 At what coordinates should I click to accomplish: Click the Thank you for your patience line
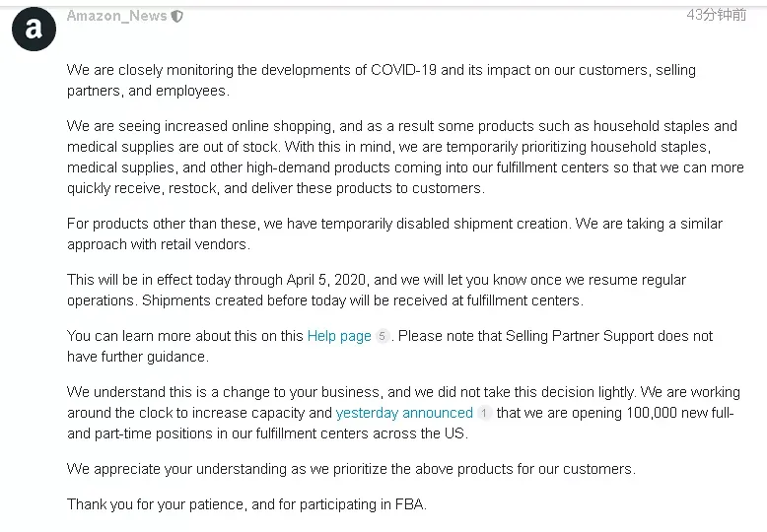tap(246, 504)
